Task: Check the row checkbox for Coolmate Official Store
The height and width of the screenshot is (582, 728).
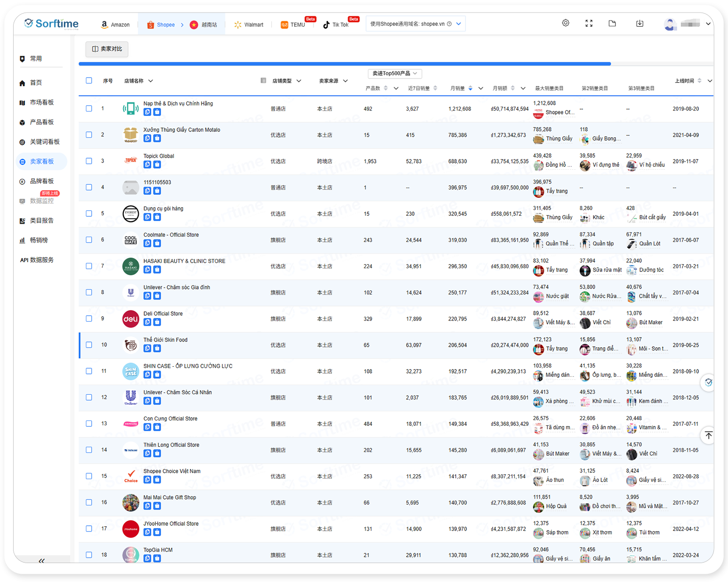Action: 89,240
